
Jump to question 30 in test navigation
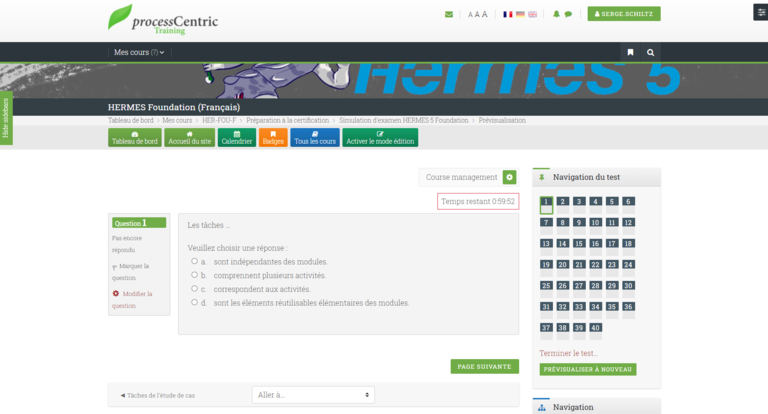click(628, 290)
